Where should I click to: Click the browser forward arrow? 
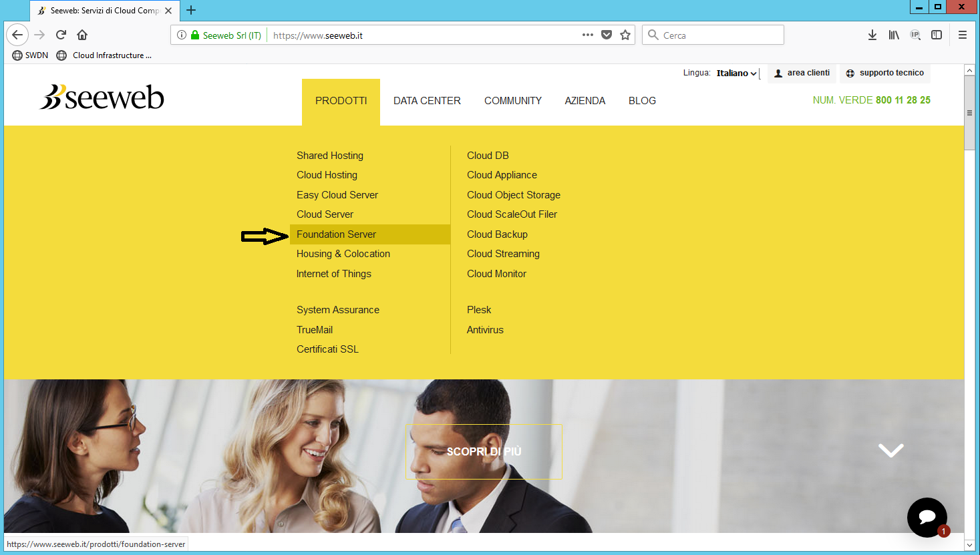point(39,35)
